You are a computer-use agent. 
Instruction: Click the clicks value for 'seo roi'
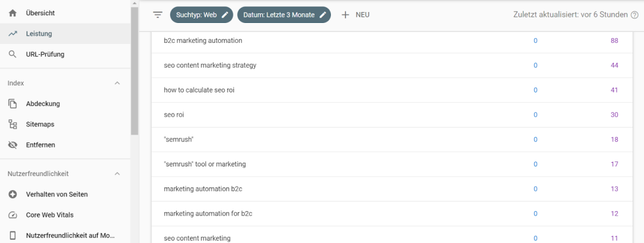click(x=535, y=115)
